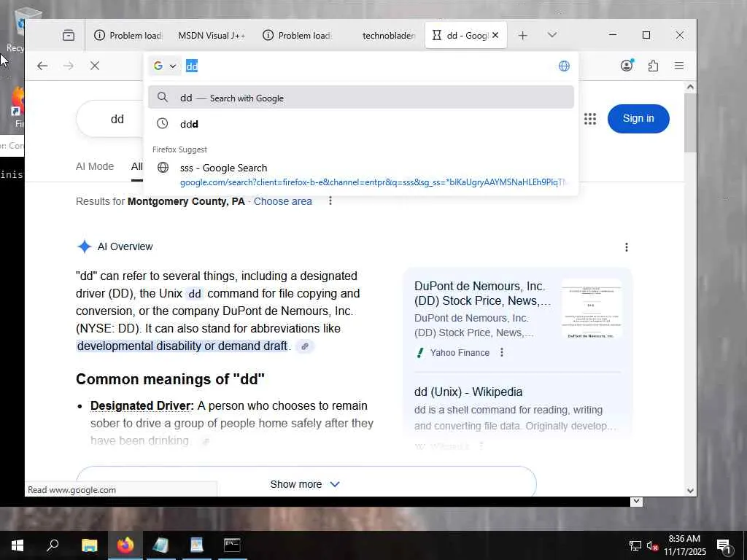Image resolution: width=747 pixels, height=560 pixels.
Task: Click scrollbar up arrow
Action: pos(690,87)
